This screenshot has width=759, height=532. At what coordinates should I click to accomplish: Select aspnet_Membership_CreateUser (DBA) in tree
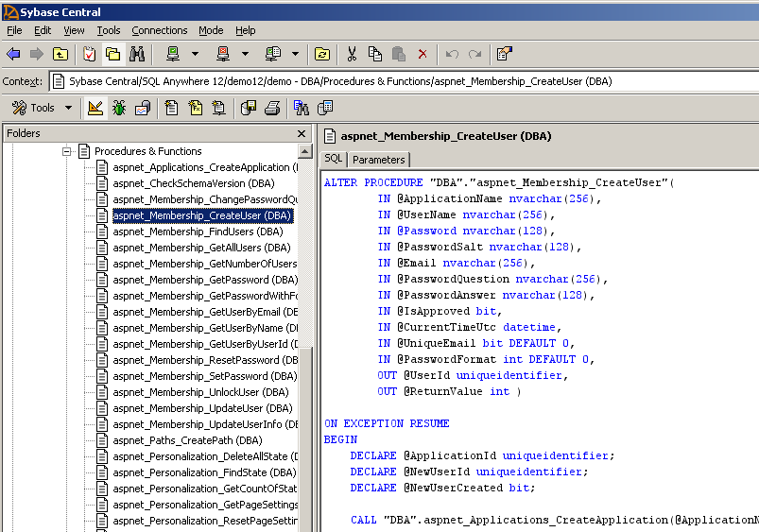click(x=202, y=215)
